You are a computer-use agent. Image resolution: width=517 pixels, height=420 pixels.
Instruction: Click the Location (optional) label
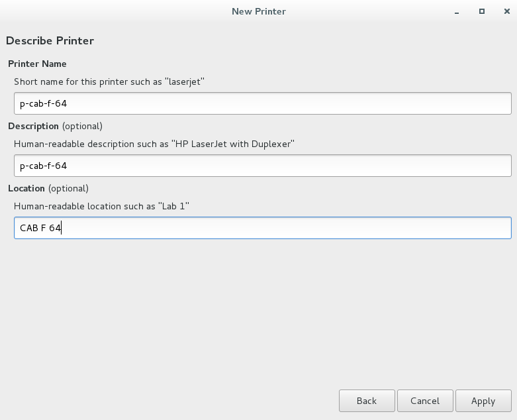48,188
